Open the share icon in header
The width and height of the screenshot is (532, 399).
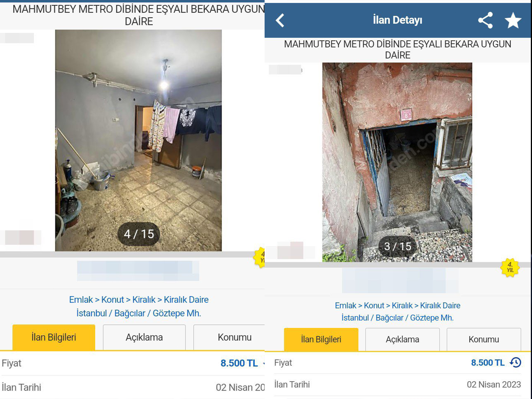(486, 20)
